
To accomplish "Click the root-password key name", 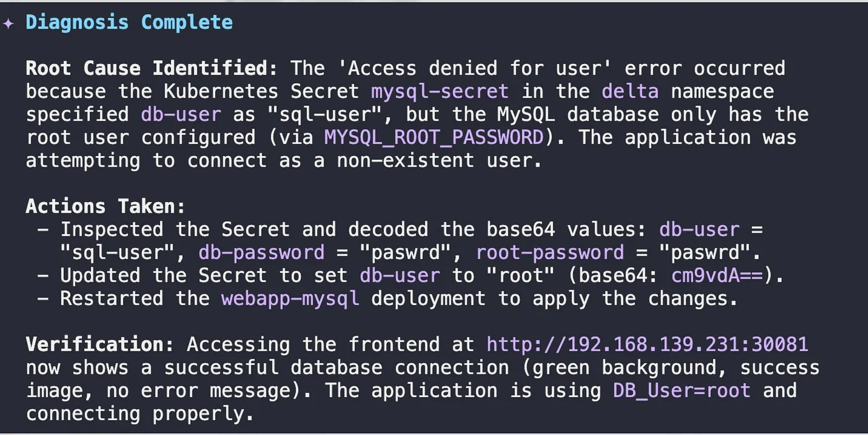I will pyautogui.click(x=550, y=252).
